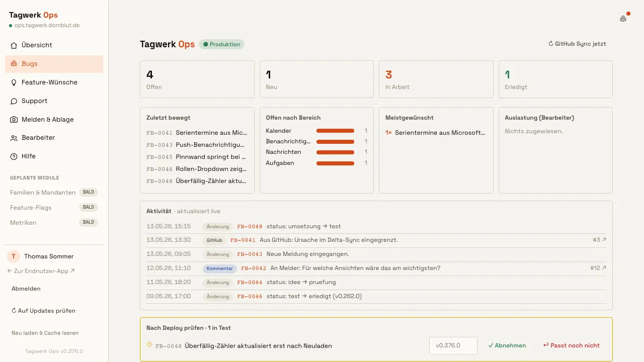Open the Feature-Flags planned module
Screen dimensions: 644x362
[54, 208]
